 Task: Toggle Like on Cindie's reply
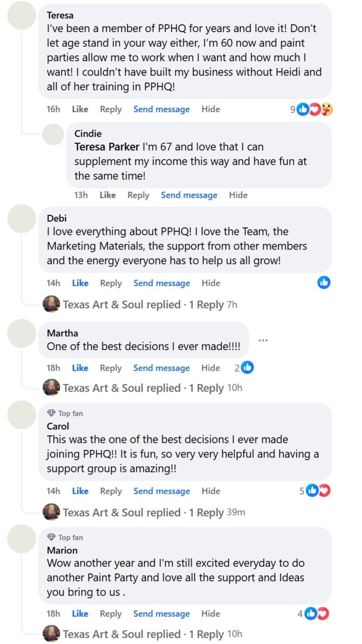108,195
